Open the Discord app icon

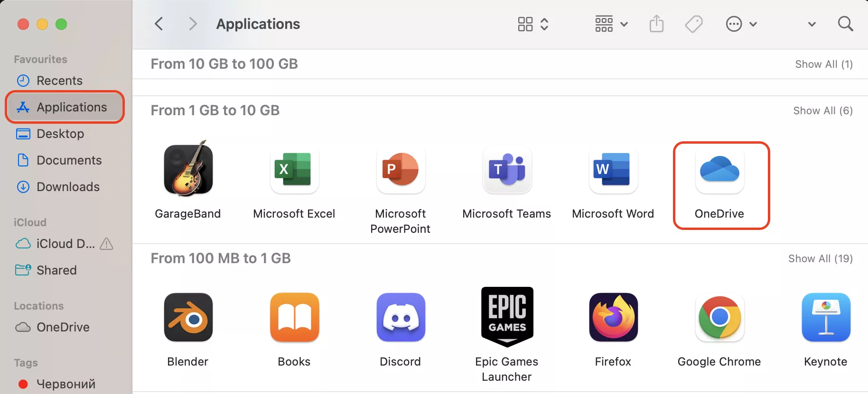click(401, 317)
